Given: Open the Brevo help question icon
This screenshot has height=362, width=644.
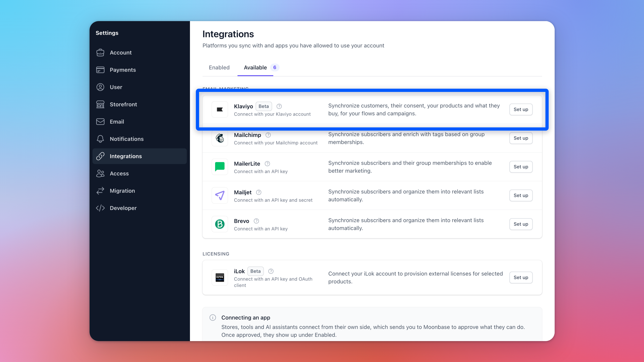Looking at the screenshot, I should tap(256, 221).
